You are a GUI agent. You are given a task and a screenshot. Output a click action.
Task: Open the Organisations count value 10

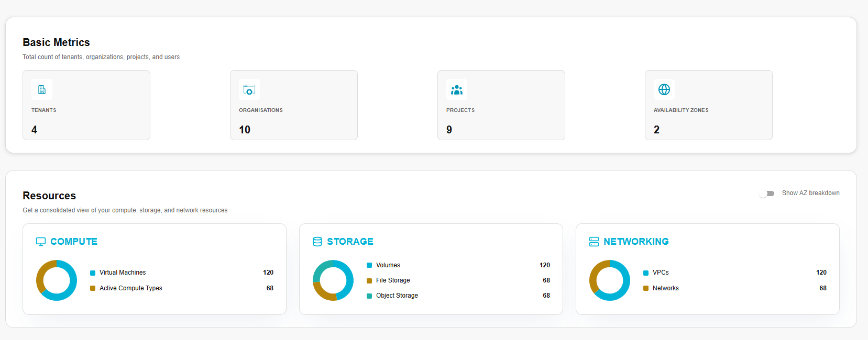(x=245, y=130)
